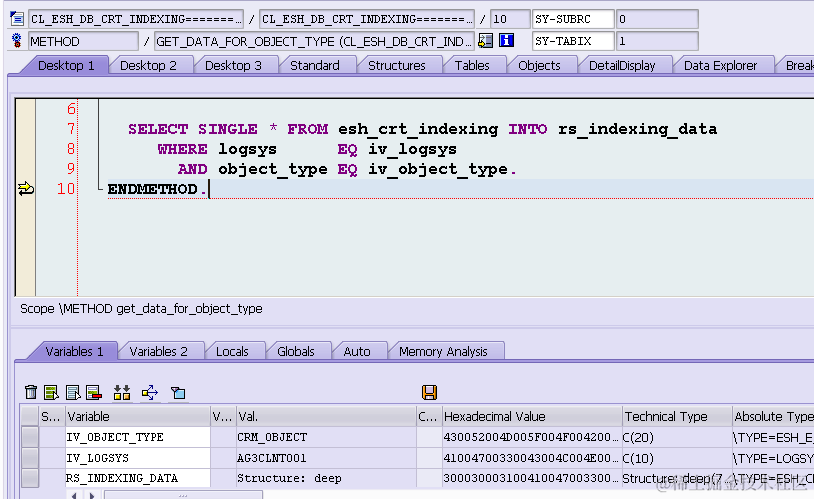Image resolution: width=814 pixels, height=499 pixels.
Task: Click the hex value starting 430052004D in IV_OBJECT_TYPE row
Action: (x=531, y=437)
